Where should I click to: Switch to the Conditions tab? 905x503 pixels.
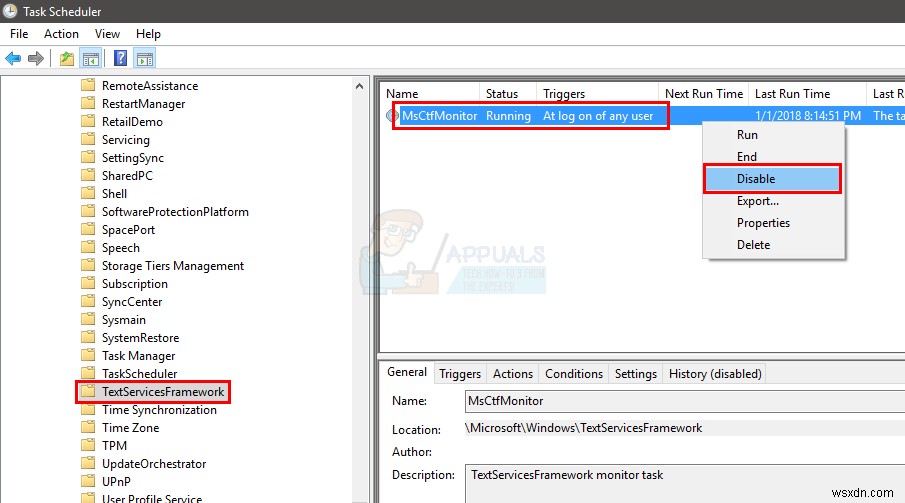coord(574,374)
